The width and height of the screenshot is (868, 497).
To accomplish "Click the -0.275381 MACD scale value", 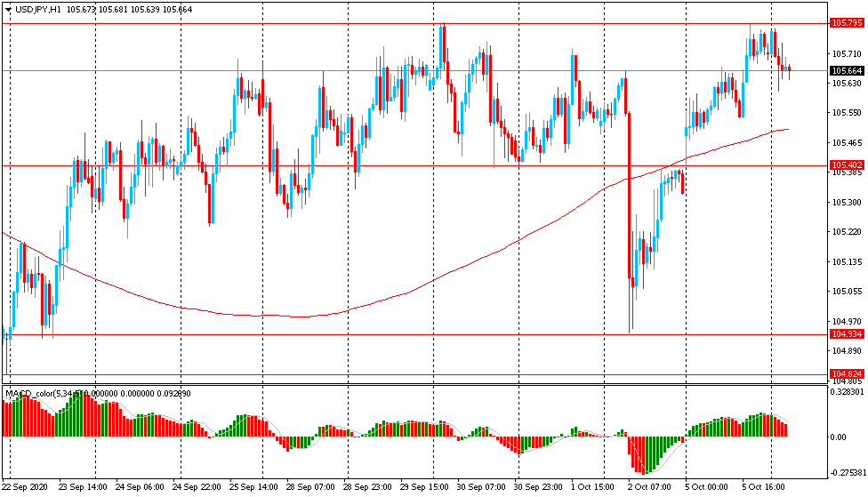I will (848, 473).
